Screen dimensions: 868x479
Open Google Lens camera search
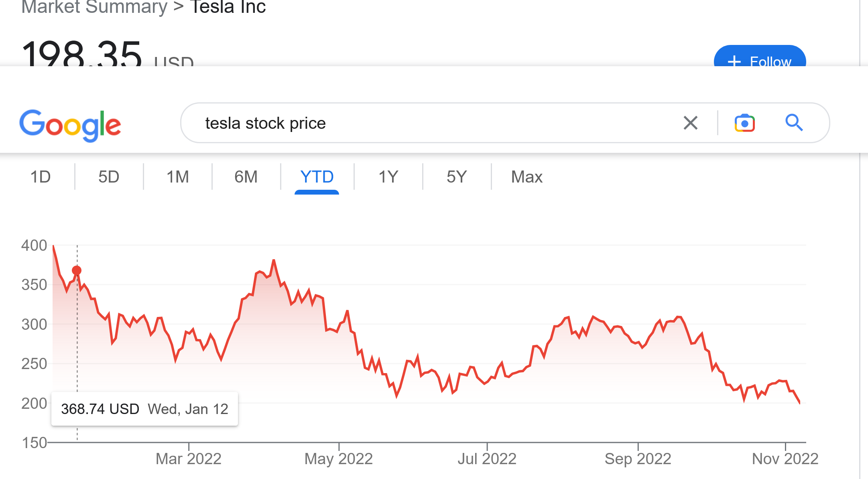pos(745,123)
